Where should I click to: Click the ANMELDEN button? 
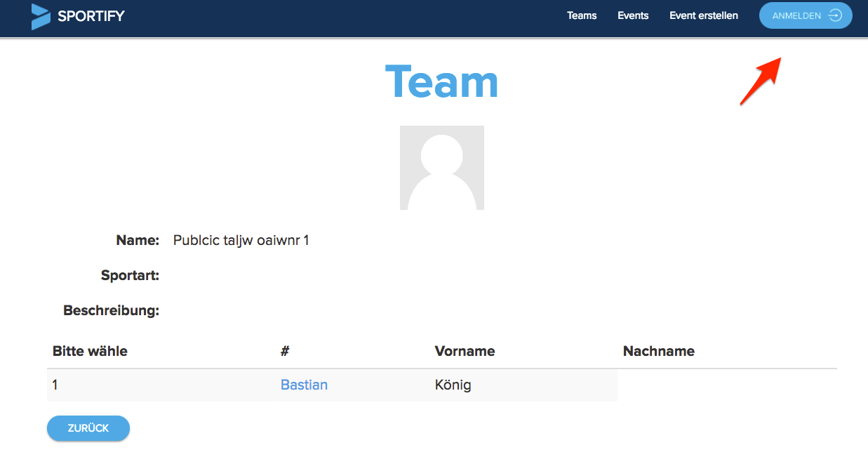806,15
